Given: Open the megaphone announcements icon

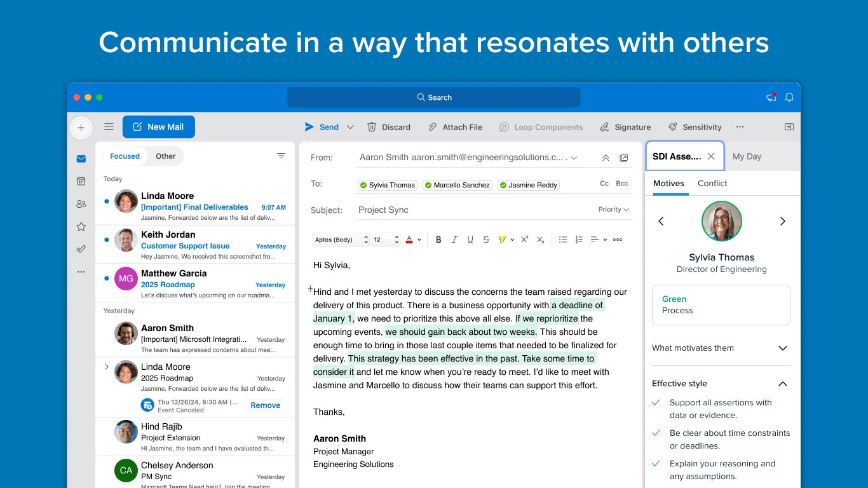Looking at the screenshot, I should click(x=771, y=97).
